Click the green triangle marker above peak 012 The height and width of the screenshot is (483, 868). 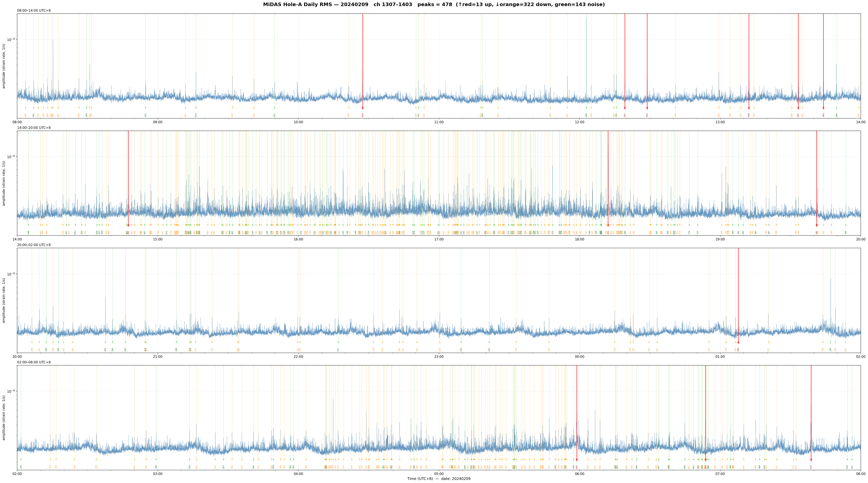tap(145, 108)
